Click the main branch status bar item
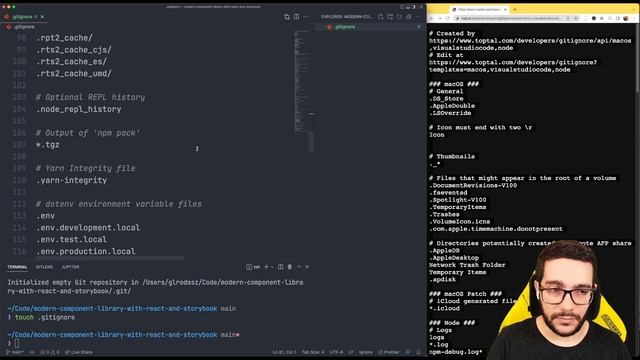The image size is (640, 360). coord(15,352)
